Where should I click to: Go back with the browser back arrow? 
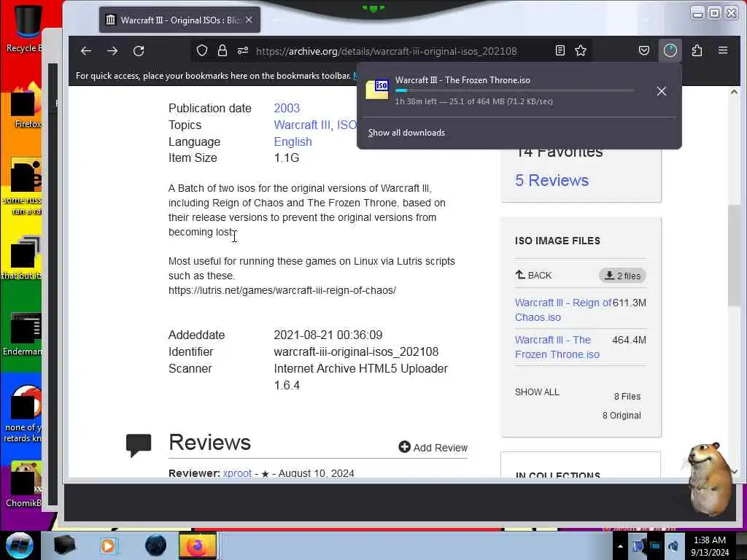click(x=86, y=51)
